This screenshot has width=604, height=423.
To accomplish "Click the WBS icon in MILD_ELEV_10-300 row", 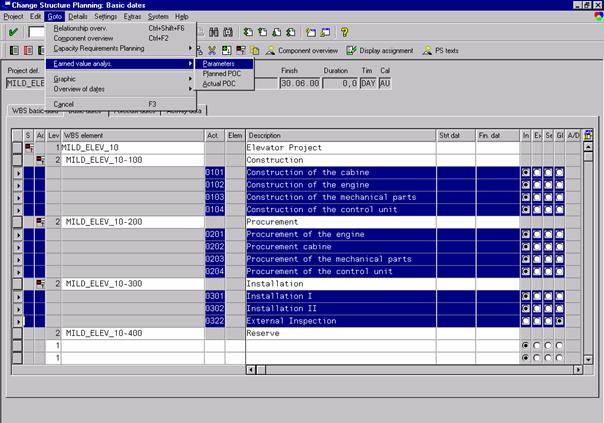I will tap(40, 284).
